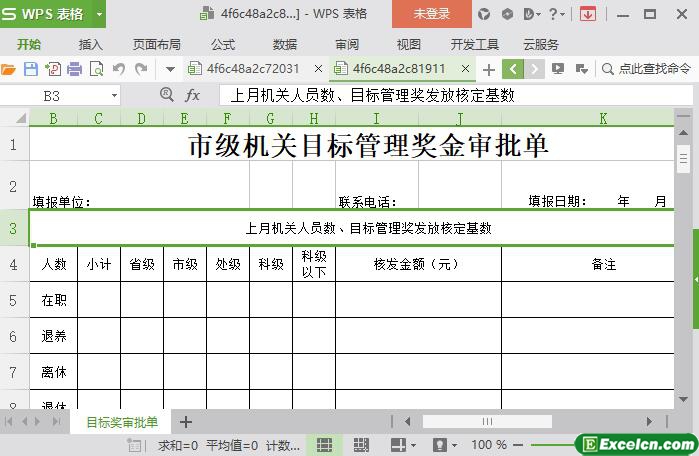Click the 在职 cell

click(53, 300)
